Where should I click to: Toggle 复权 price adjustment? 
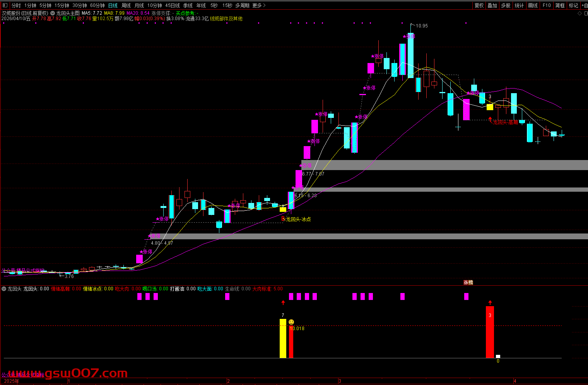[x=479, y=5]
